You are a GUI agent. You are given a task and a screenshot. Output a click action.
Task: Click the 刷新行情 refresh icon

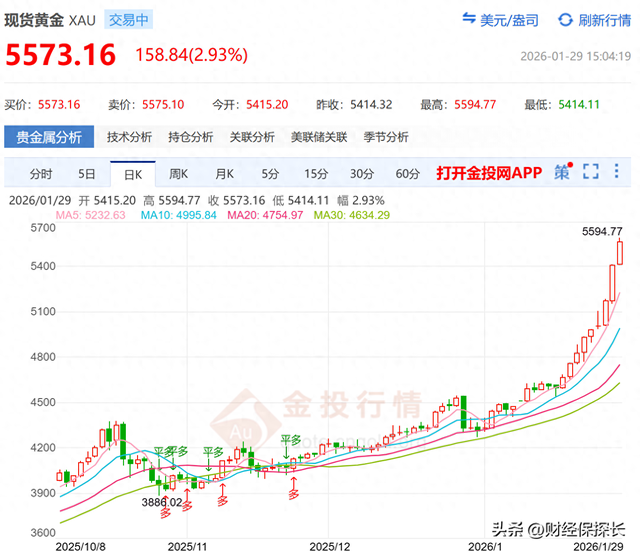click(x=565, y=20)
